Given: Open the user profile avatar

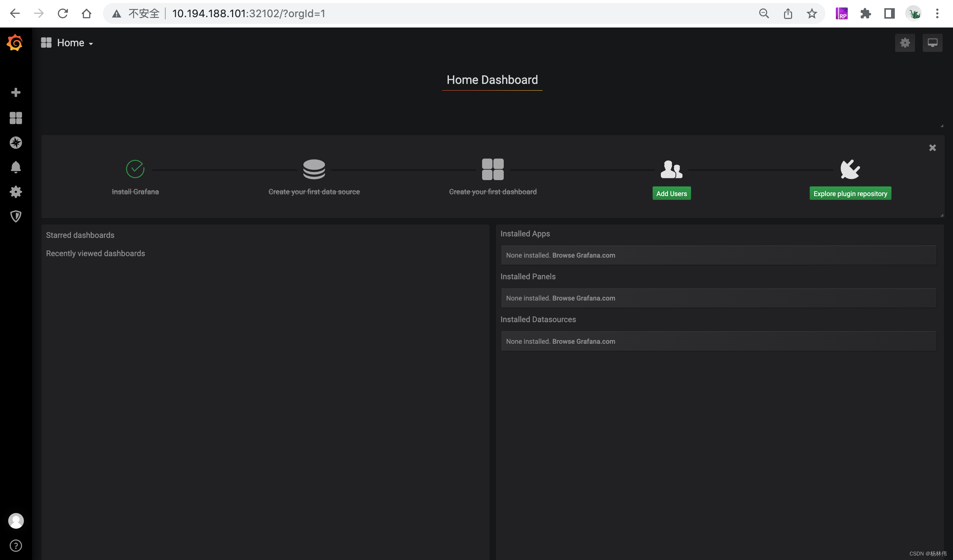Looking at the screenshot, I should 16,521.
